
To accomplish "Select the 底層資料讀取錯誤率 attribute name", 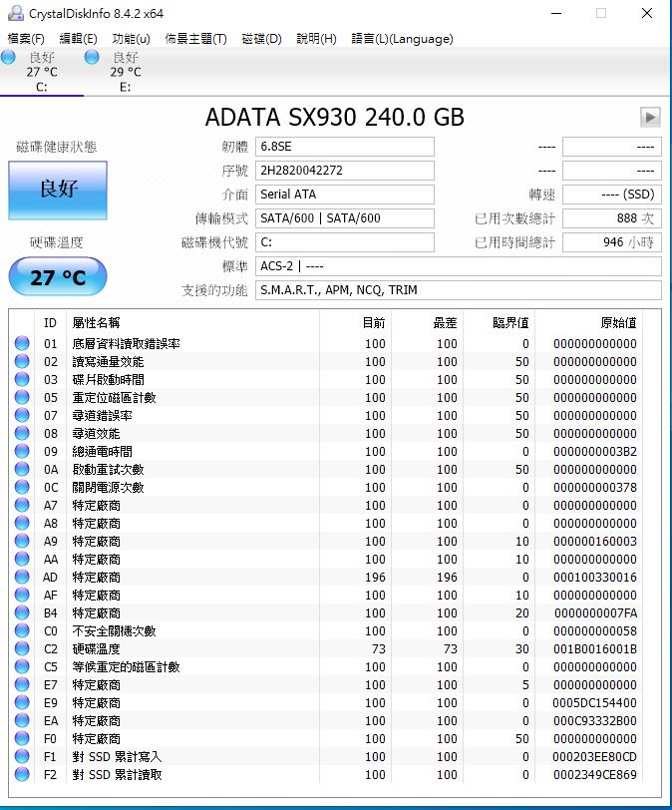I will click(126, 343).
